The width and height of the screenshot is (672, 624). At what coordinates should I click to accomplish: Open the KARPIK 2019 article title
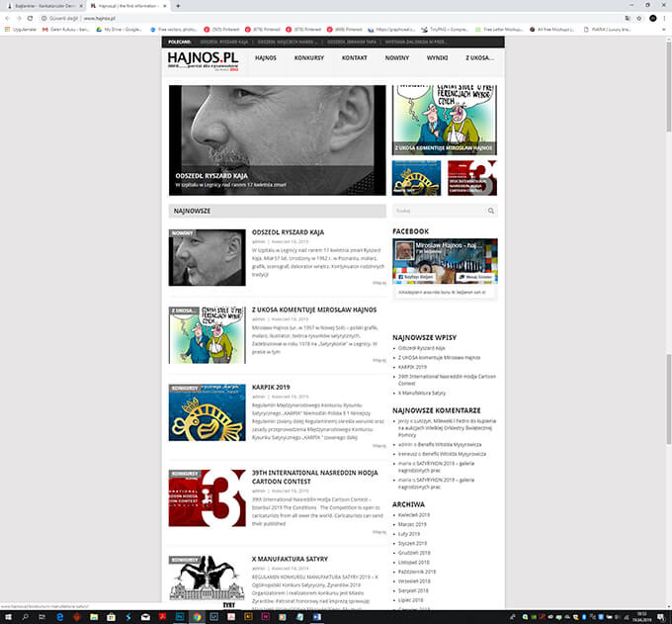coord(271,388)
